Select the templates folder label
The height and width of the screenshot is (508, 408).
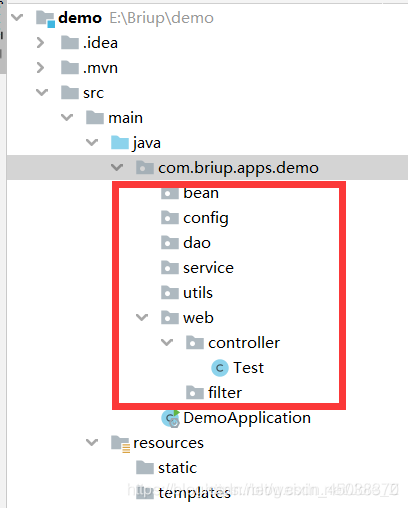pos(195,493)
